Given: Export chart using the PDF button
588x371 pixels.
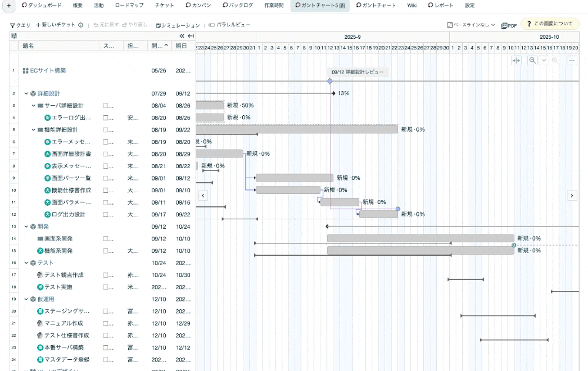Looking at the screenshot, I should click(509, 25).
